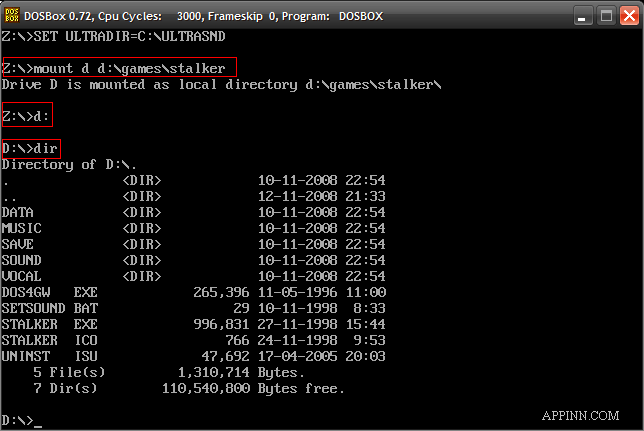Click the 17-04-2005 20:03 date
Screen dimensions: 644x431
(322, 357)
